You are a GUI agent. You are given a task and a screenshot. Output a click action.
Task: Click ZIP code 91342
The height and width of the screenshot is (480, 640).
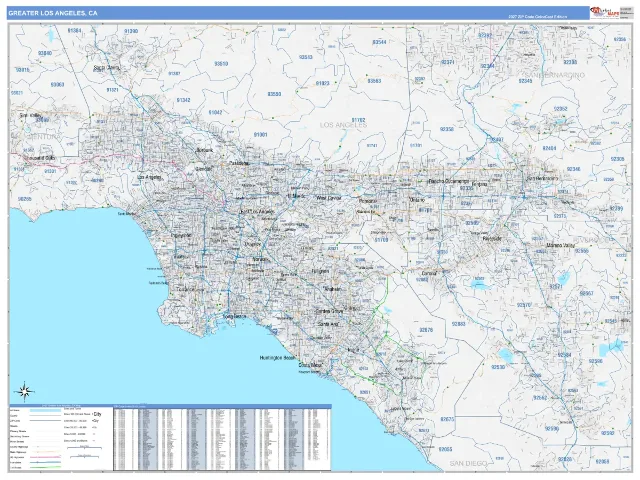[183, 100]
